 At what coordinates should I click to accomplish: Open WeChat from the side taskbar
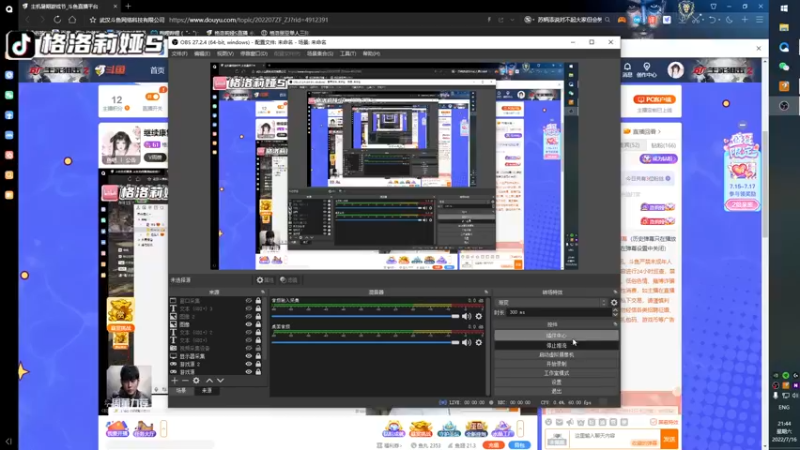click(x=784, y=66)
